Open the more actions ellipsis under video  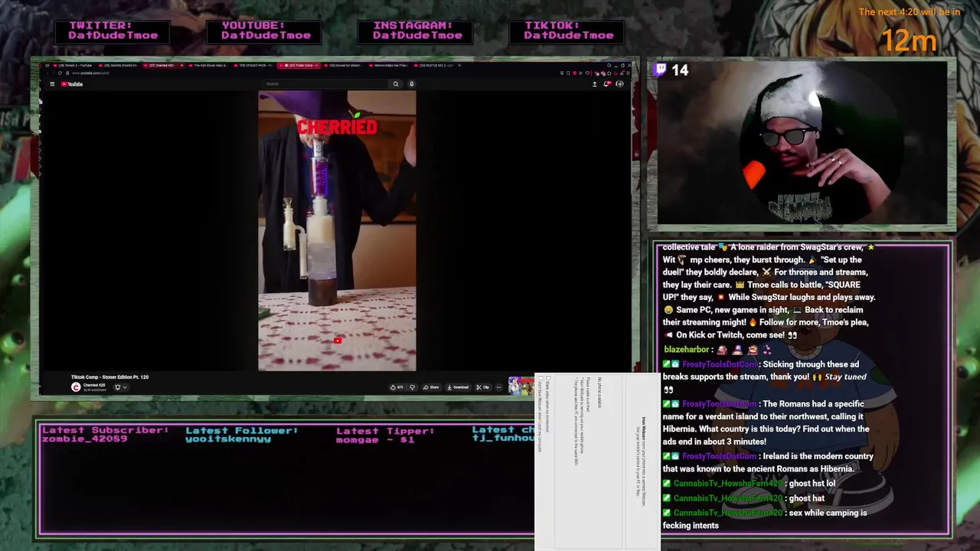point(498,387)
